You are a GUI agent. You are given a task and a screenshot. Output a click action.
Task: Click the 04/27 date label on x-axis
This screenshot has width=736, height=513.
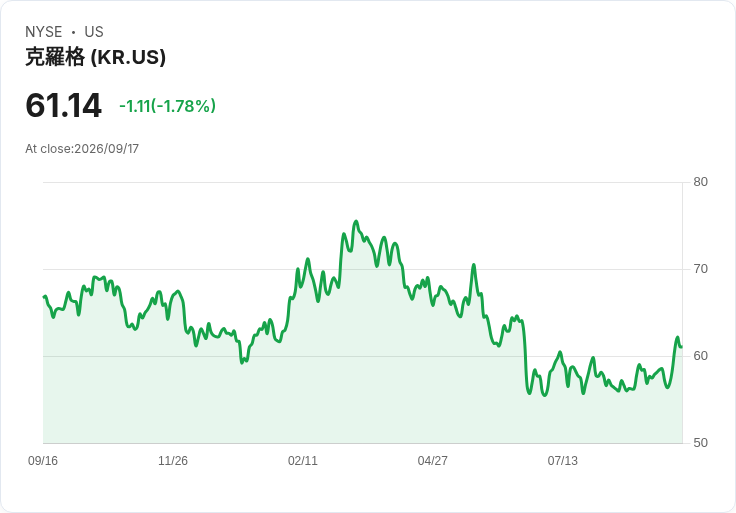point(432,461)
